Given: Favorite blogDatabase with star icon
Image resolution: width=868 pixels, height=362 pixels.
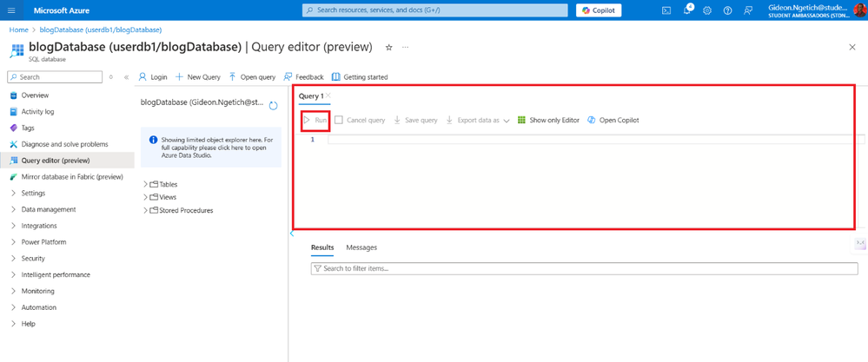Looking at the screenshot, I should coord(388,48).
